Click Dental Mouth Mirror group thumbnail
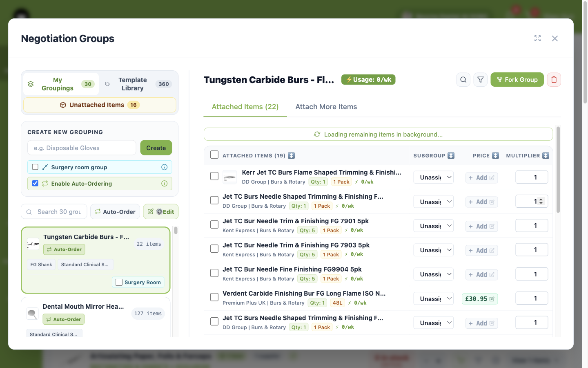Screen dimensions: 588x368 tap(32, 314)
